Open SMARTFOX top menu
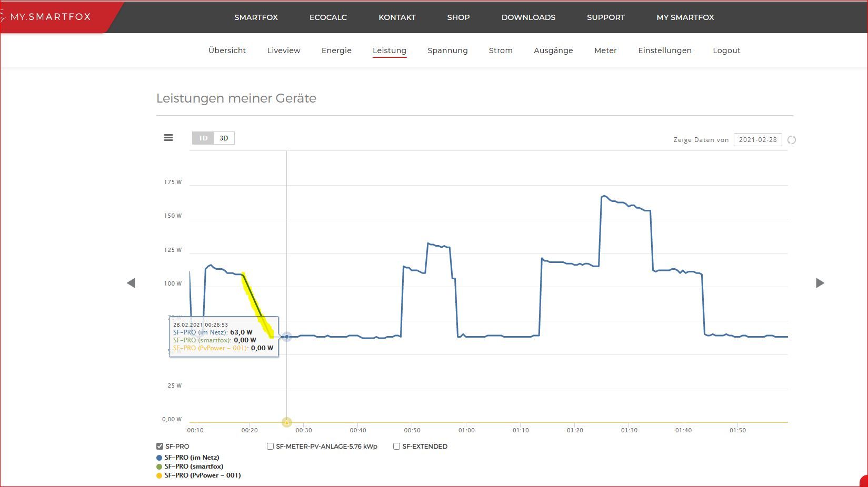Viewport: 868px width, 487px height. point(256,17)
